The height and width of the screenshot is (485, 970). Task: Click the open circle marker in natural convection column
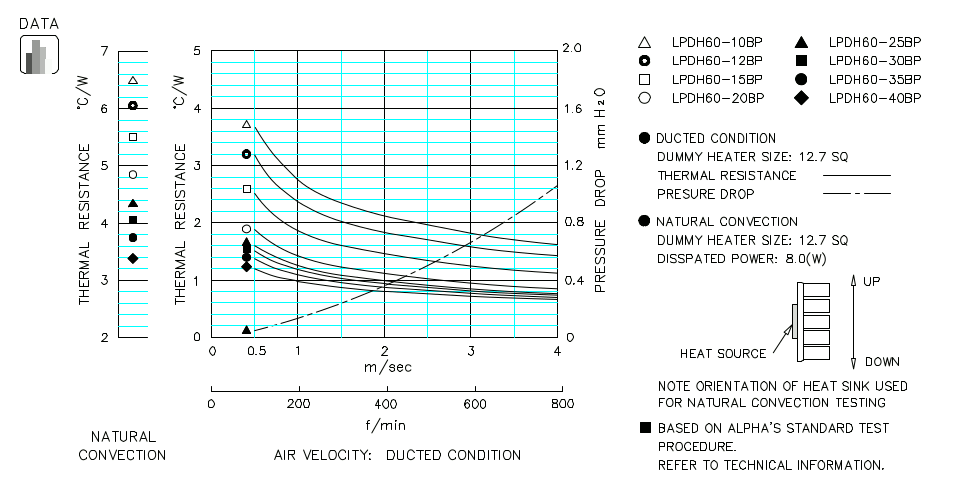pyautogui.click(x=133, y=174)
